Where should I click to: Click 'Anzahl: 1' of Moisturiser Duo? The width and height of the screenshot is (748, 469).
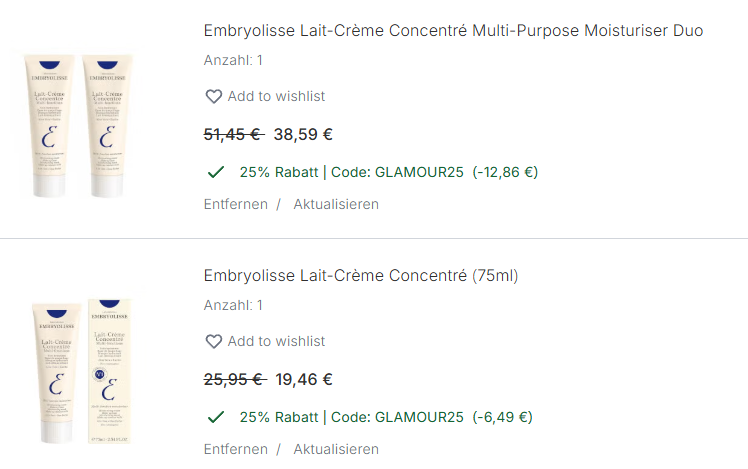click(x=233, y=60)
